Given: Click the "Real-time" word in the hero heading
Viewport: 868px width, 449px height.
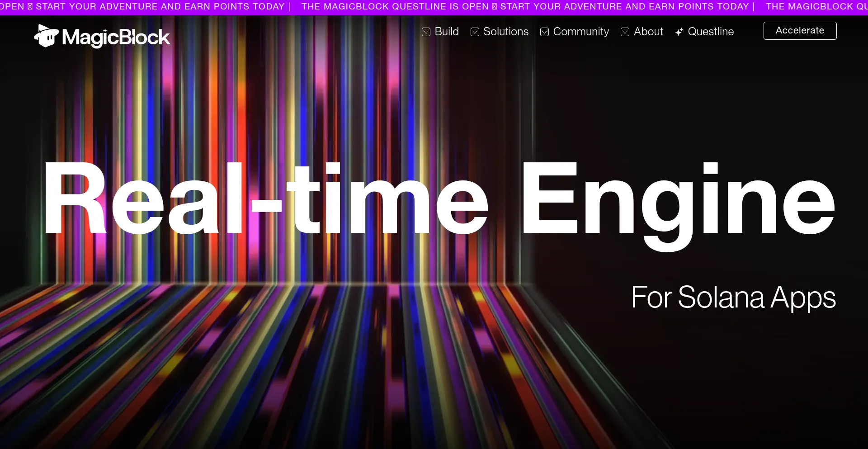Looking at the screenshot, I should pyautogui.click(x=264, y=199).
